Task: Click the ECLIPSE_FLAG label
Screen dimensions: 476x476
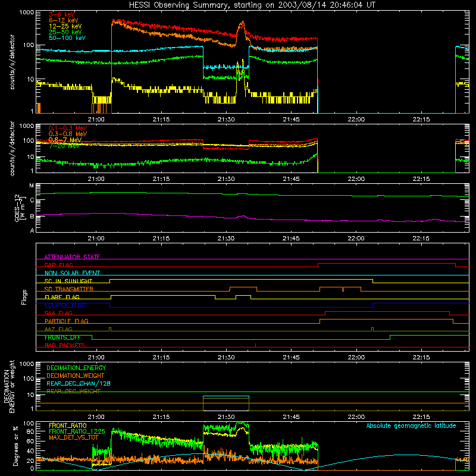Action: (x=65, y=305)
